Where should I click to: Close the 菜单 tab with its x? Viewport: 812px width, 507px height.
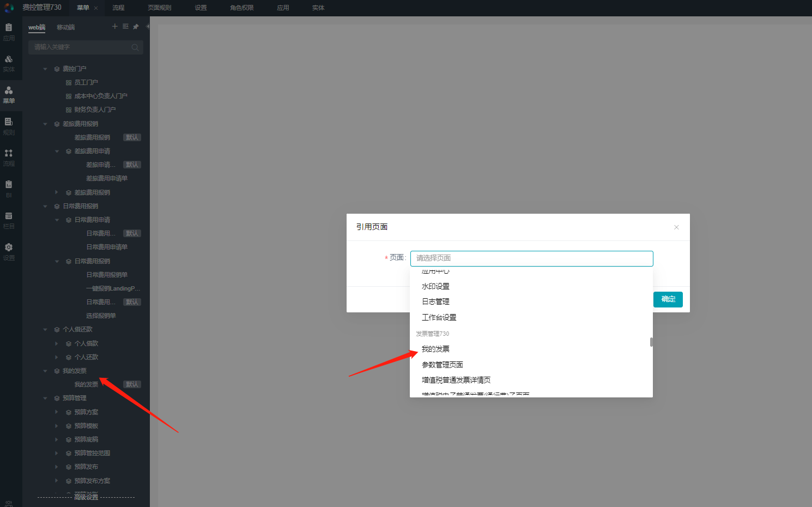pos(96,8)
